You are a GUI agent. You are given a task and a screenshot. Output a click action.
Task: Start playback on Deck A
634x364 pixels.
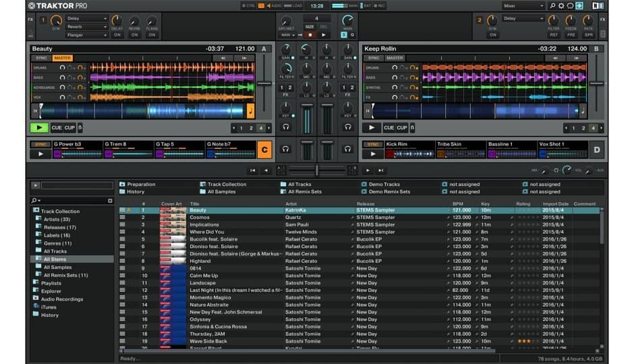click(x=39, y=127)
